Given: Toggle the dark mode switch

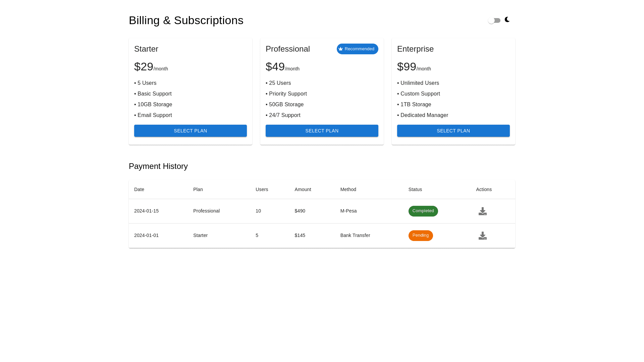Looking at the screenshot, I should pyautogui.click(x=494, y=20).
